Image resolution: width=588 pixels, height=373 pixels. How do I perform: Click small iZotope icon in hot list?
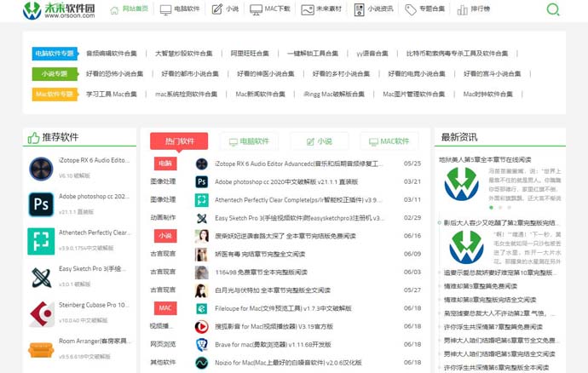click(202, 164)
